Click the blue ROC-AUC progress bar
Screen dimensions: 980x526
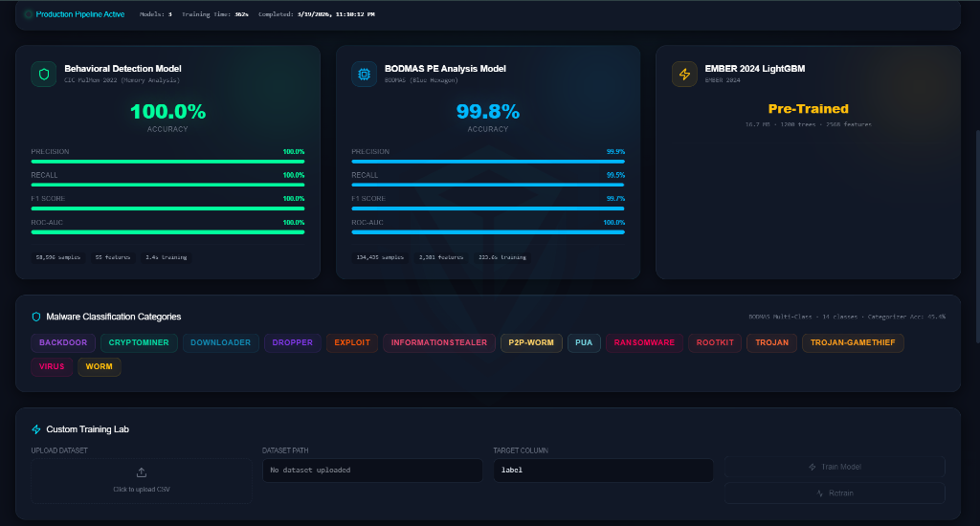(488, 232)
